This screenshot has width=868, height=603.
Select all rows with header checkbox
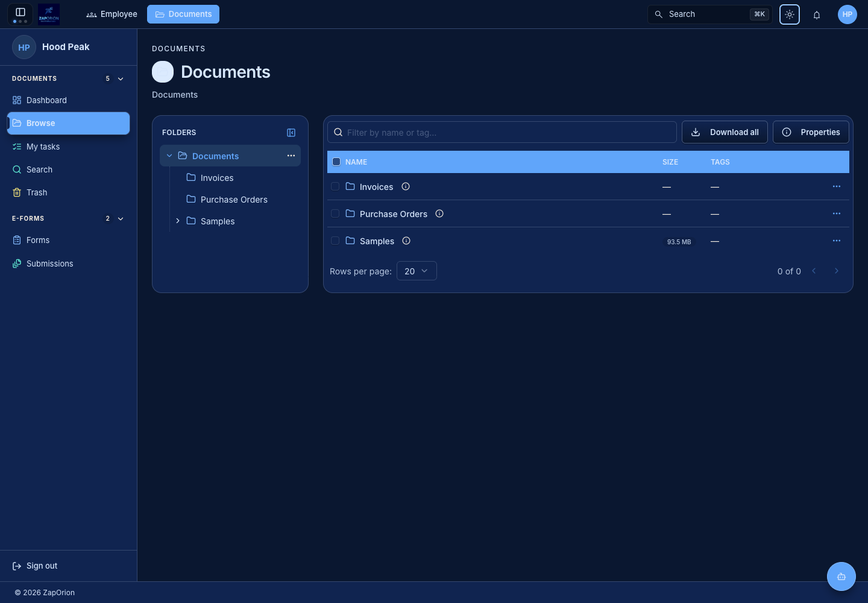[336, 162]
